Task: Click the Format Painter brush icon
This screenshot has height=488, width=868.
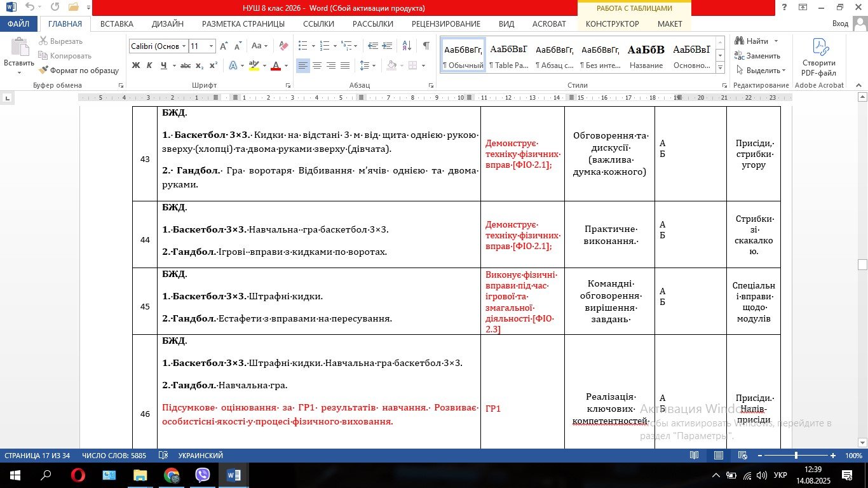Action: pyautogui.click(x=44, y=71)
